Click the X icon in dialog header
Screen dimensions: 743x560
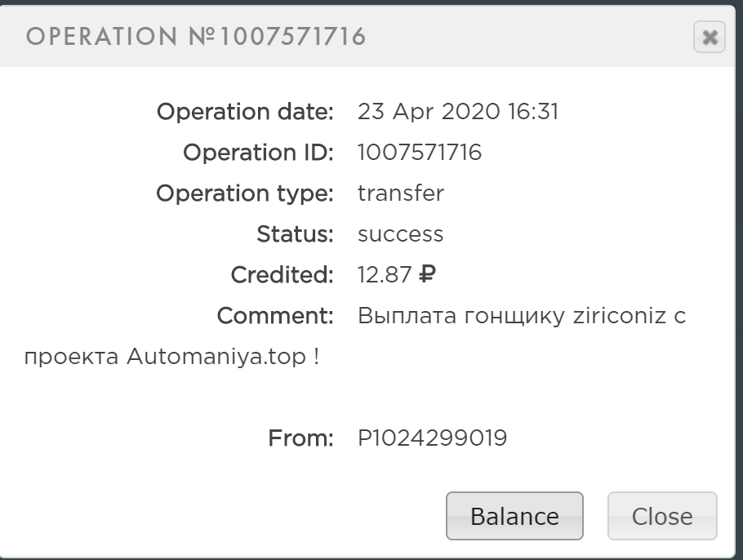pyautogui.click(x=710, y=37)
